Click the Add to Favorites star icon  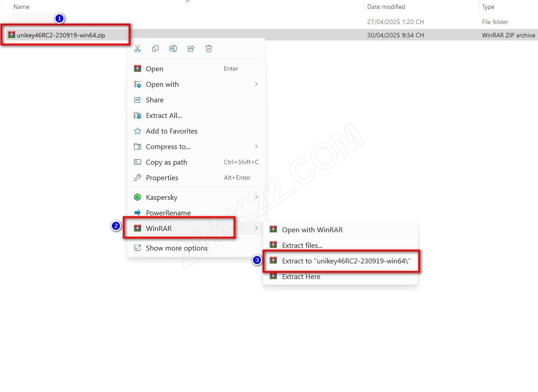coord(138,131)
